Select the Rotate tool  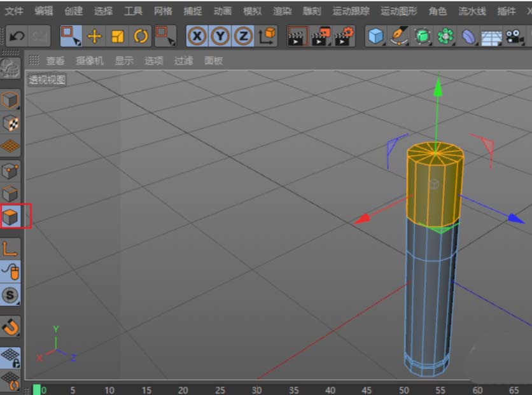(x=141, y=36)
